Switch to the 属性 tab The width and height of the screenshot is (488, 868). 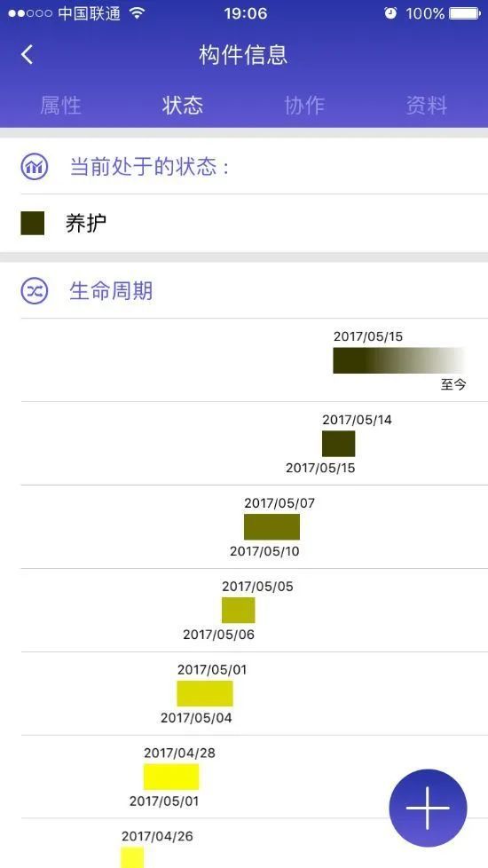click(61, 106)
